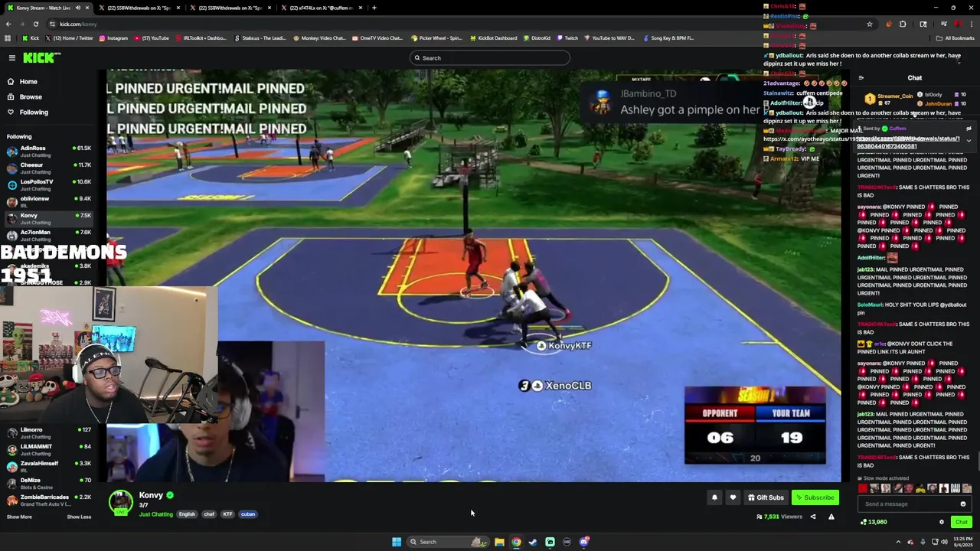Click the pinned Twitter status link
Image resolution: width=980 pixels, height=551 pixels.
[x=907, y=142]
